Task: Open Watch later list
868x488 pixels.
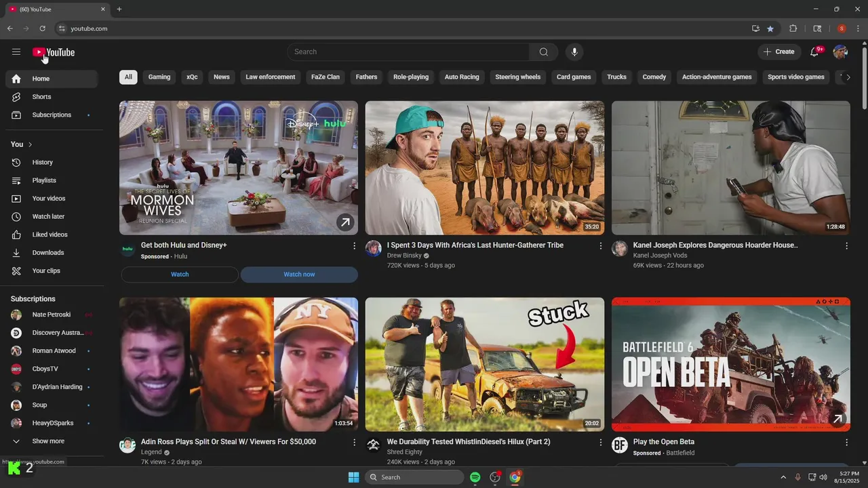Action: [x=52, y=217]
